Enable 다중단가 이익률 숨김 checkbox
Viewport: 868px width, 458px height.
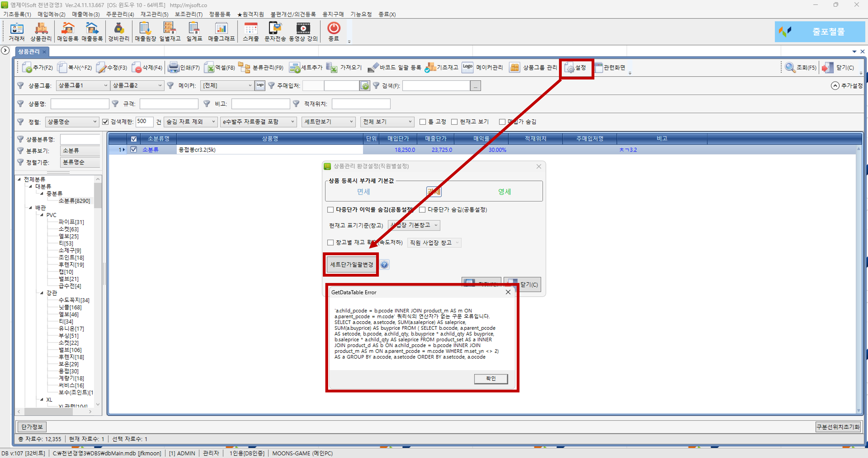(331, 210)
